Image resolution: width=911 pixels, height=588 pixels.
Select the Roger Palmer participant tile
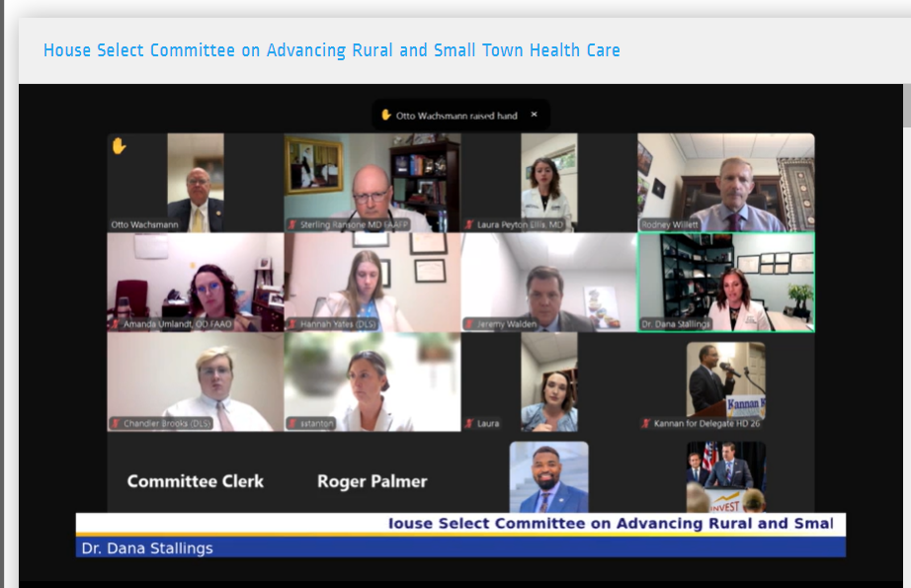pyautogui.click(x=373, y=481)
